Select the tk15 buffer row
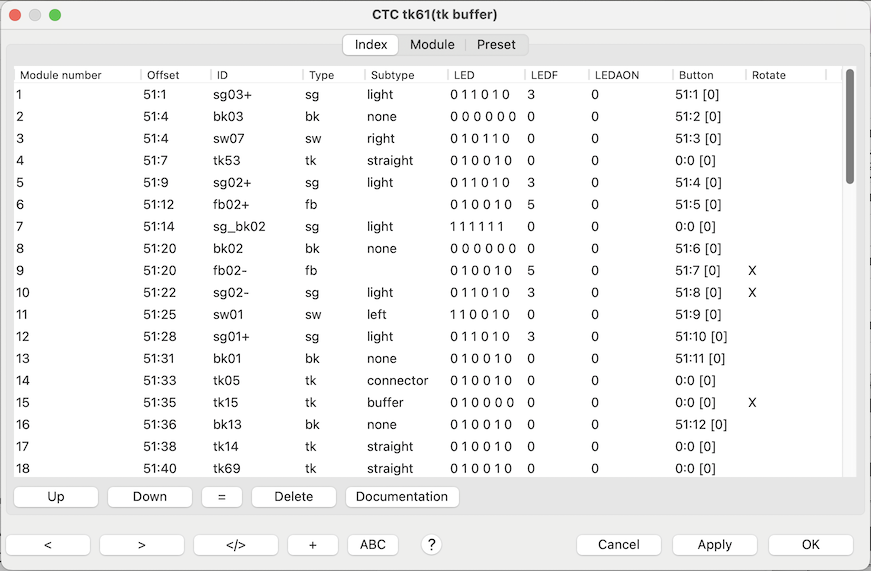This screenshot has width=871, height=571. click(239, 403)
